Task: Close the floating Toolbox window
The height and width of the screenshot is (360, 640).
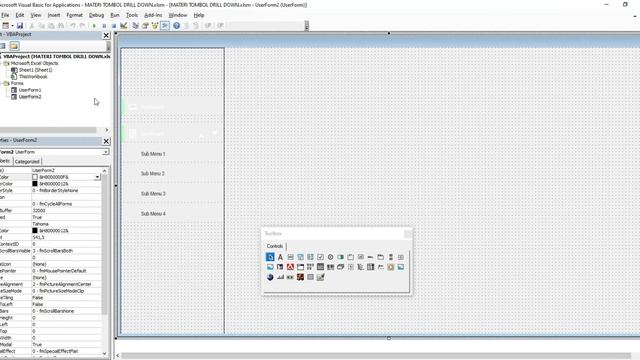Action: [x=407, y=233]
